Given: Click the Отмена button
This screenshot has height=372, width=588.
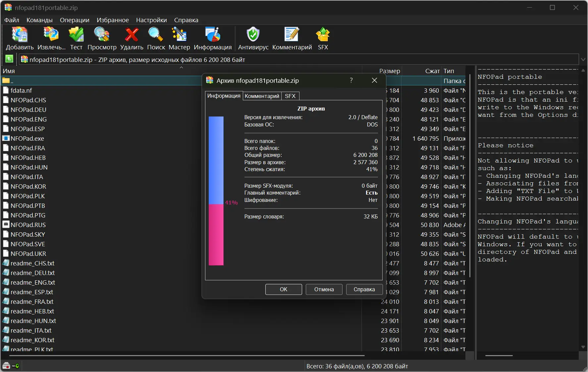Looking at the screenshot, I should tap(324, 289).
